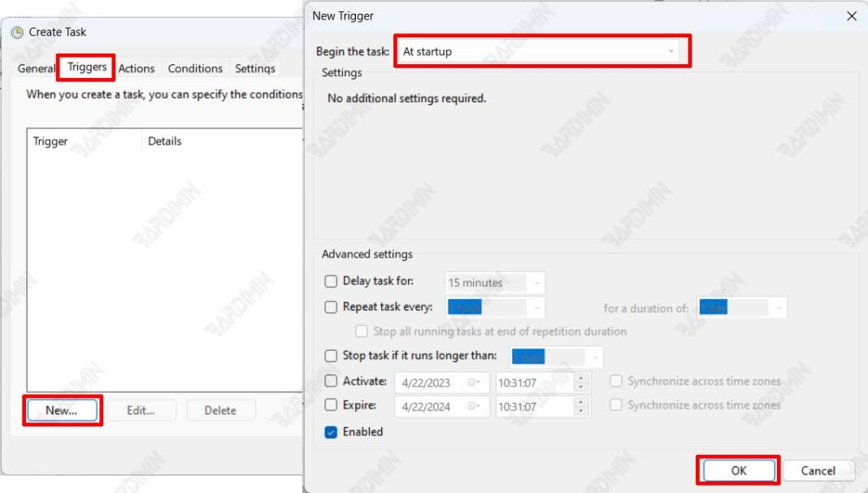The width and height of the screenshot is (868, 493).
Task: Open the Expire date calendar picker
Action: tap(473, 405)
